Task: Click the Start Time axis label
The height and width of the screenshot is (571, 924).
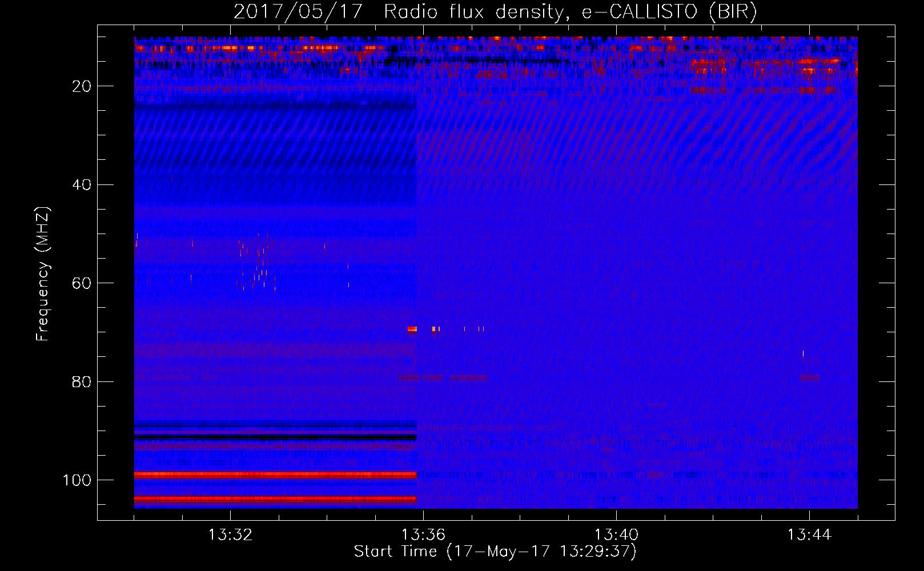Action: 495,552
